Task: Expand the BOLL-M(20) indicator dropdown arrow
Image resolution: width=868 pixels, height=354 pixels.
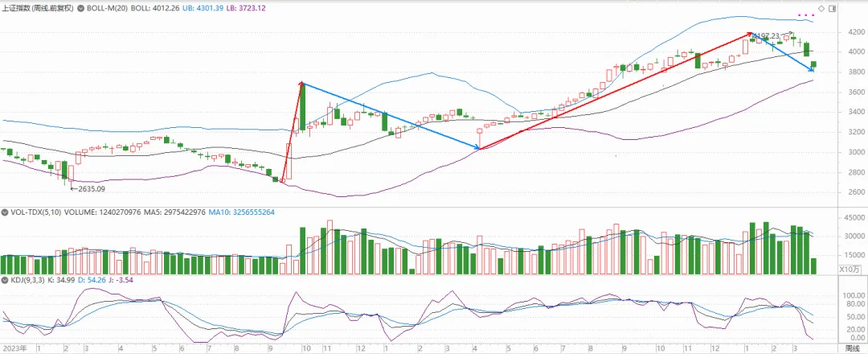Action: pos(83,9)
